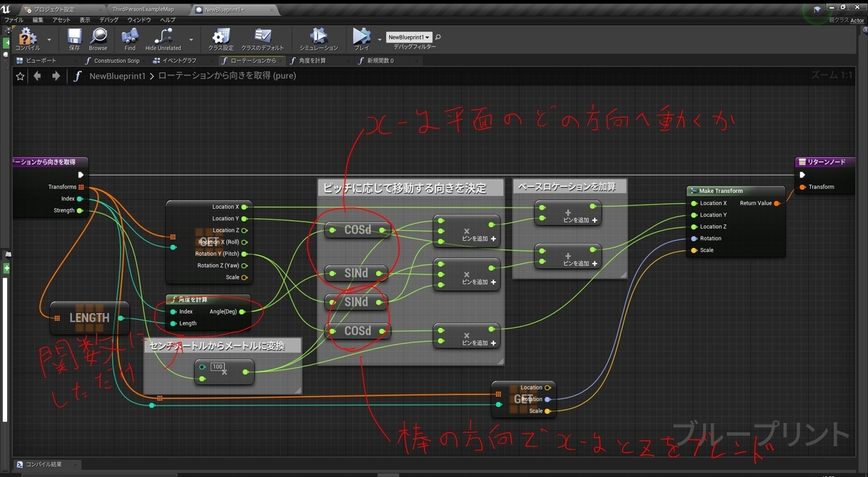Select the COSd node above the first SINd
Viewport: 868px width, 477px height.
[x=357, y=231]
